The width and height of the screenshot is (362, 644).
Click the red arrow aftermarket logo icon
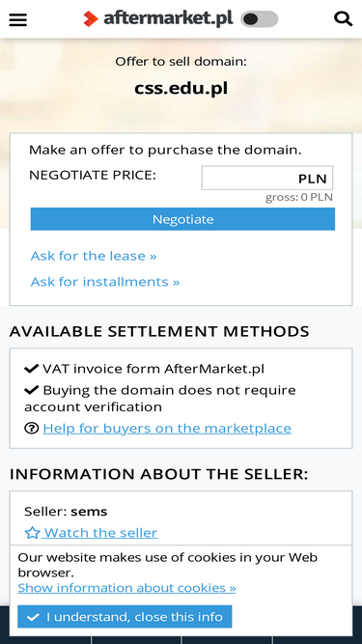[x=91, y=19]
